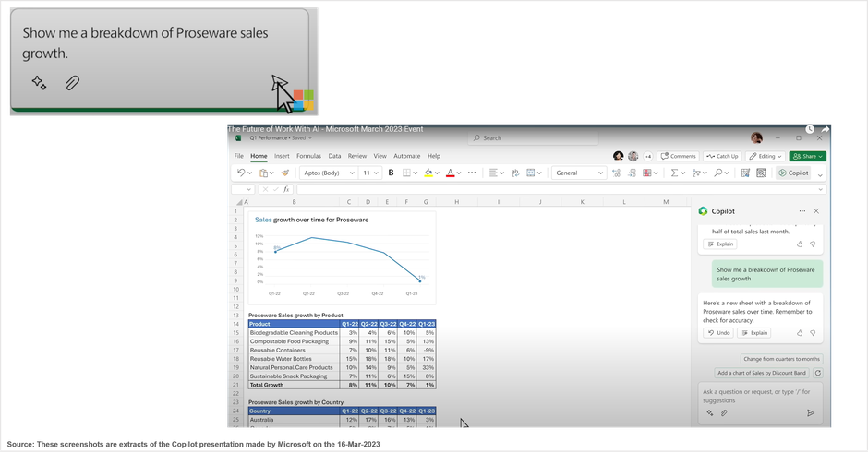
Task: Click the Sensitivity icon left of Analyze Data
Action: [745, 173]
